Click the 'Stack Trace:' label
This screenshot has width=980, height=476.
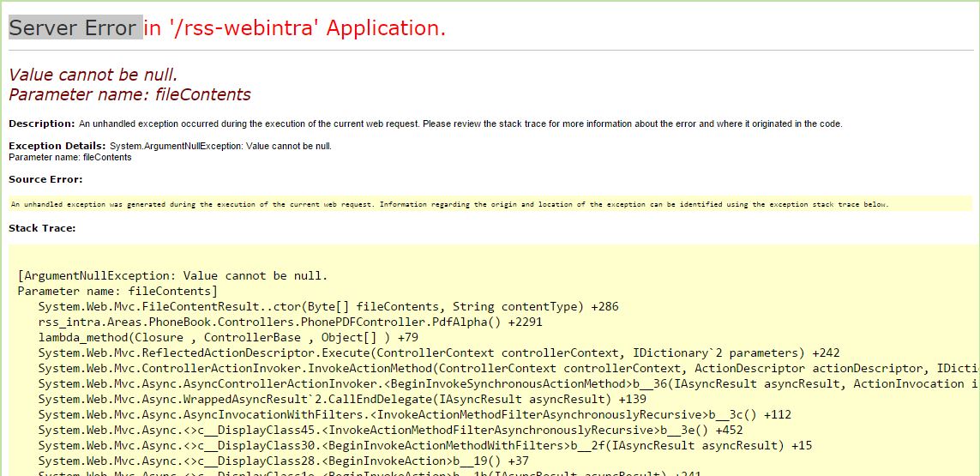(x=42, y=228)
